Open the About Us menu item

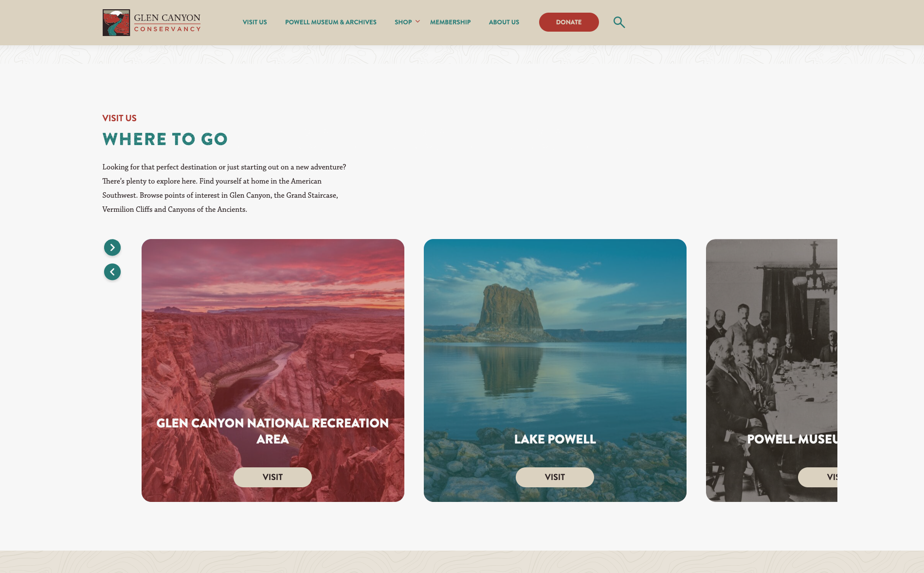coord(504,22)
